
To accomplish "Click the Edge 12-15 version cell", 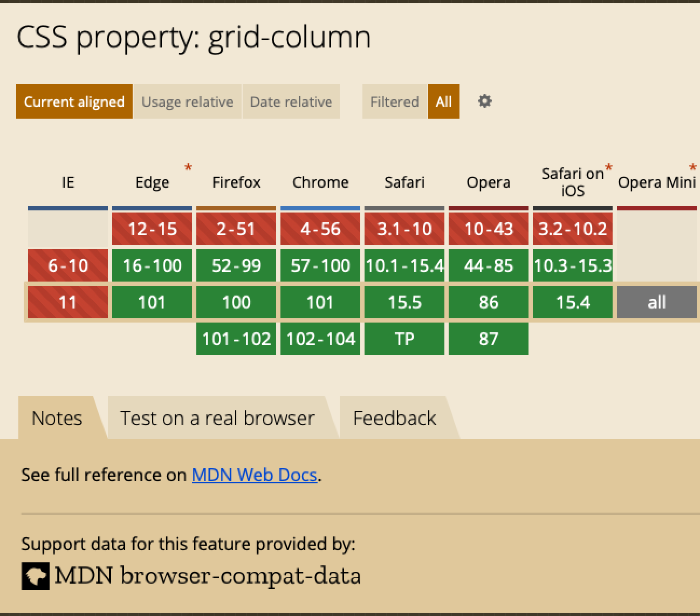I will click(x=152, y=229).
